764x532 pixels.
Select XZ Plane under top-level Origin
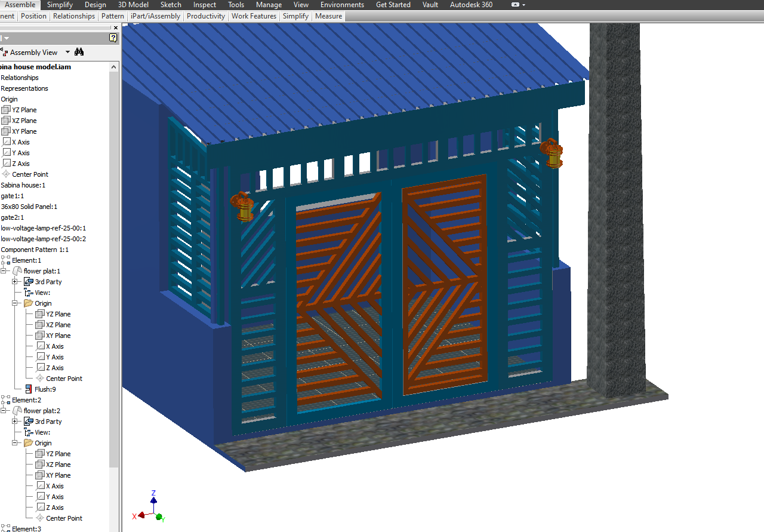[19, 121]
